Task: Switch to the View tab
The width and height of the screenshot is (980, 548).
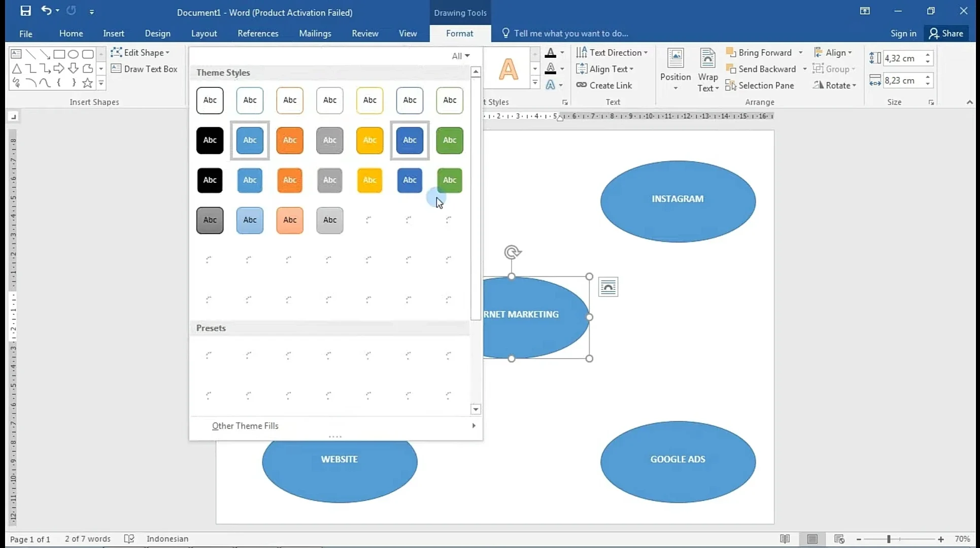Action: 408,33
